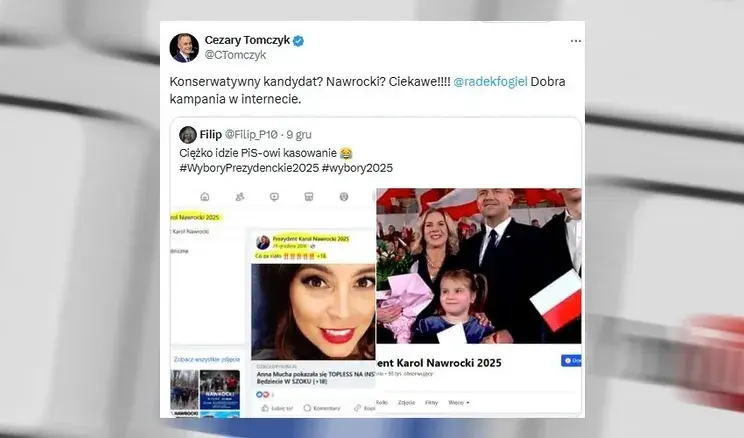Screen dimensions: 744x438
Task: Click Filip's small profile avatar
Action: (x=188, y=135)
